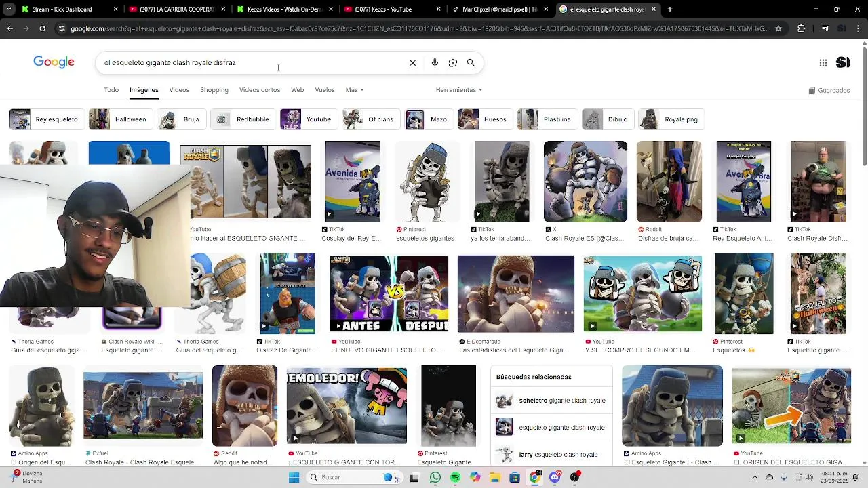The image size is (868, 488).
Task: Switch to the Web results tab
Action: pyautogui.click(x=297, y=90)
